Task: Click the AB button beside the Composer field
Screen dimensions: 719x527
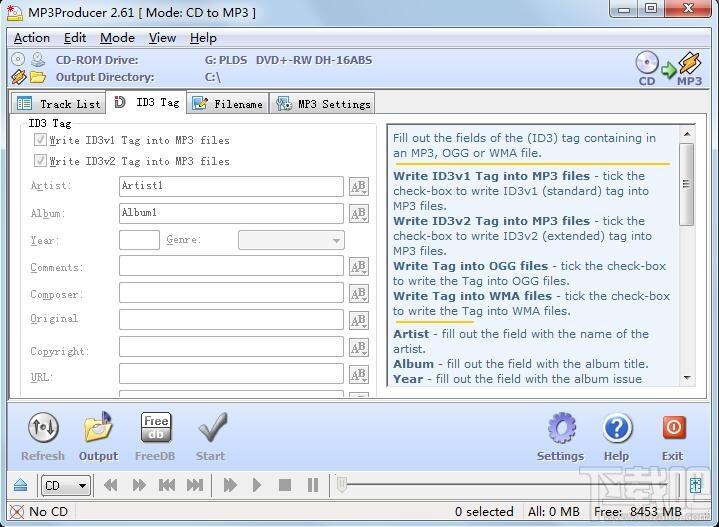Action: coord(359,294)
